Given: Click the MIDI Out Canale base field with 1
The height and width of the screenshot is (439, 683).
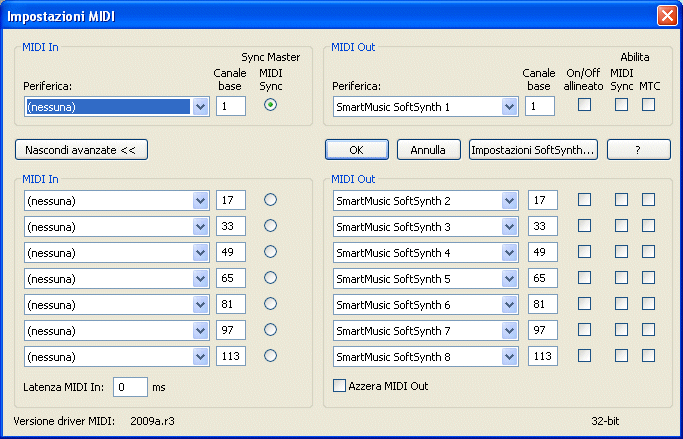Looking at the screenshot, I should pyautogui.click(x=540, y=106).
